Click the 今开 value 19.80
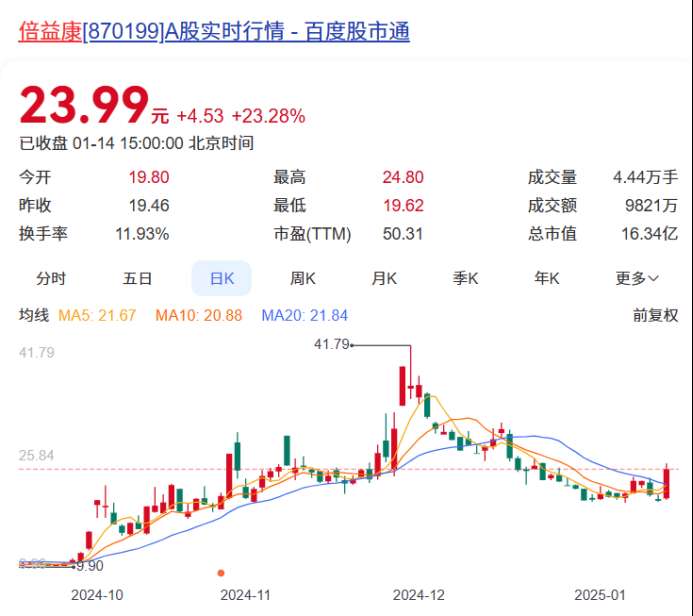The width and height of the screenshot is (693, 616). [149, 177]
